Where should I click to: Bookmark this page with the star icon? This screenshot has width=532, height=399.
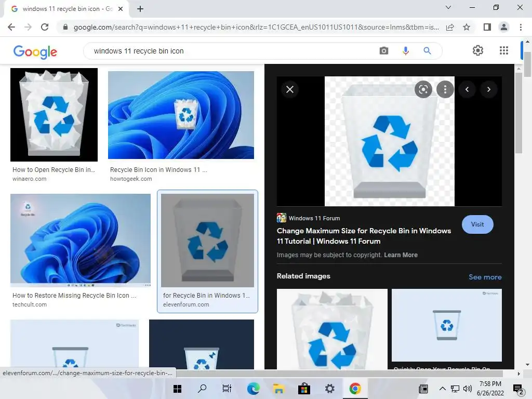point(467,27)
